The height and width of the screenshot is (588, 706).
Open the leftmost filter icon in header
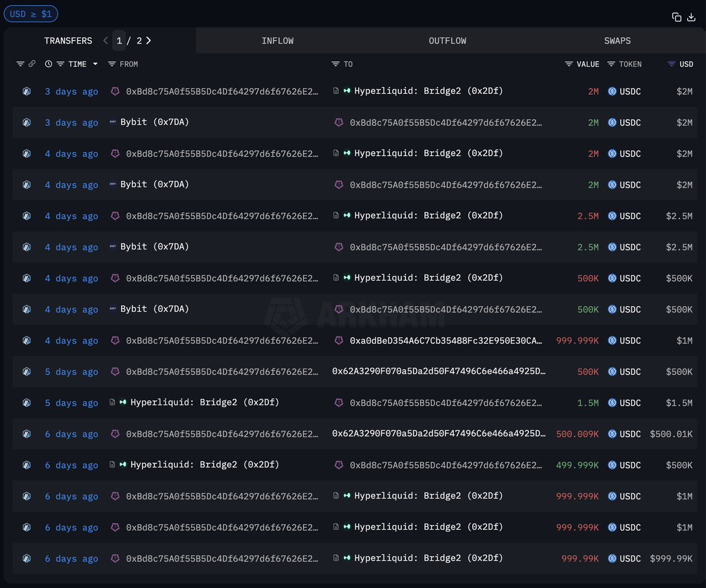(21, 64)
